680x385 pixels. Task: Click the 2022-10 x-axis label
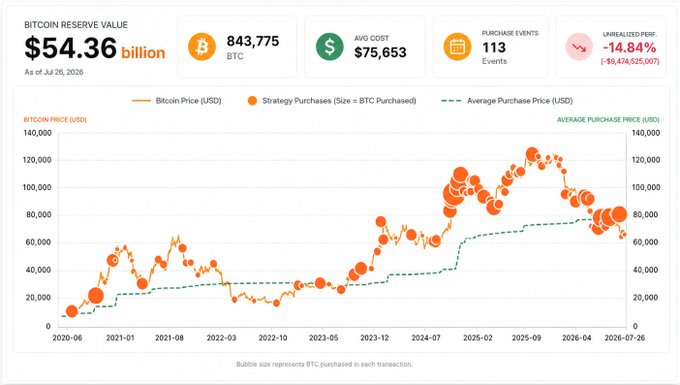click(x=273, y=338)
